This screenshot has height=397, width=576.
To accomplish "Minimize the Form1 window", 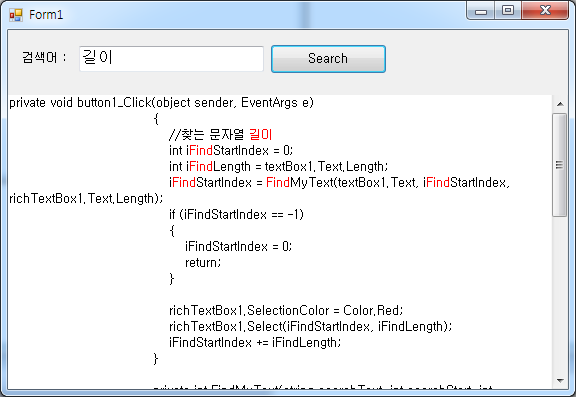I will (481, 11).
